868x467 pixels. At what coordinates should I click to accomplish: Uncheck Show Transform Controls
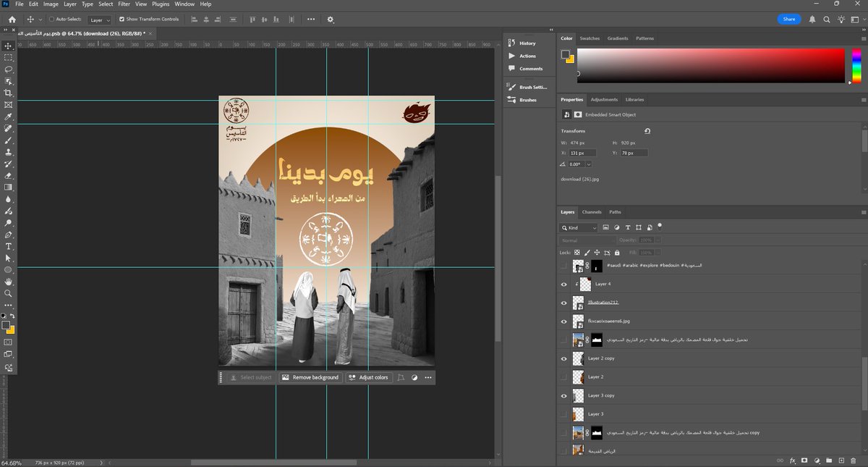pyautogui.click(x=122, y=20)
